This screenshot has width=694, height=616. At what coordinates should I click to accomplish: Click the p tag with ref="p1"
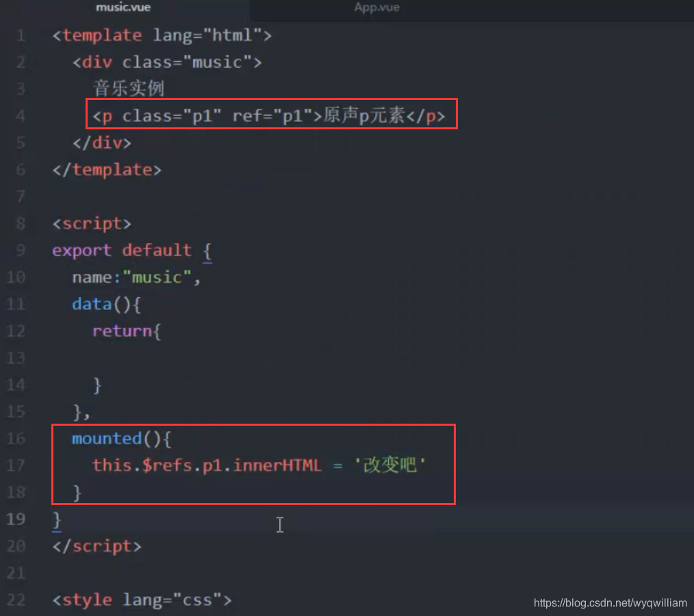(269, 116)
